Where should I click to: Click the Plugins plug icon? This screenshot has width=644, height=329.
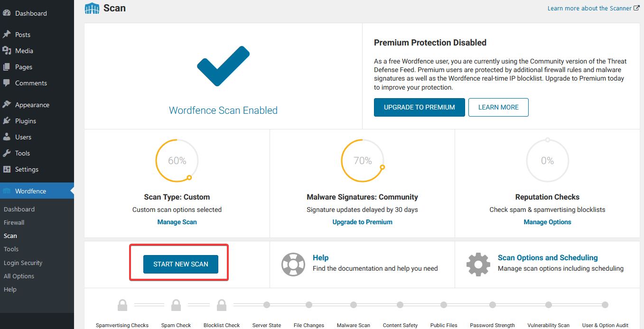click(7, 121)
